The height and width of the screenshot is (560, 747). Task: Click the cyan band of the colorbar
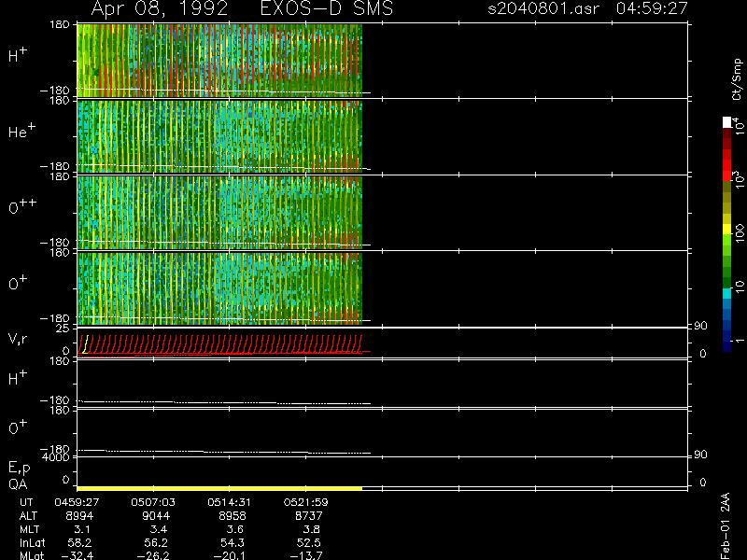(727, 293)
